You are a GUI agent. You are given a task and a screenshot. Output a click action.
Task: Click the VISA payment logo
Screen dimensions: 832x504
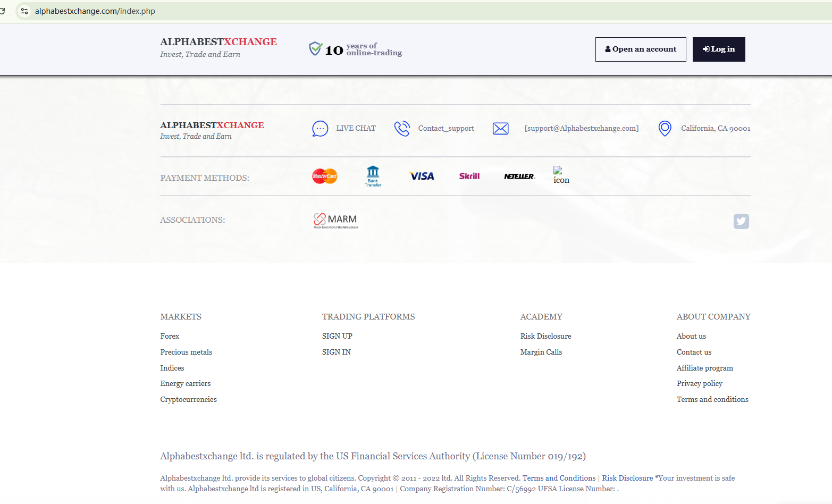click(422, 176)
